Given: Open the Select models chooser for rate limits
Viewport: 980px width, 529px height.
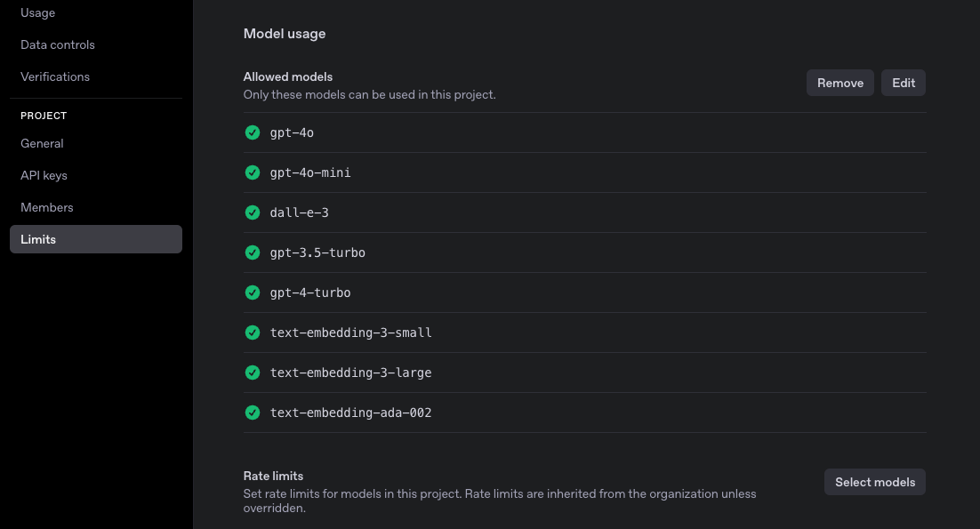Looking at the screenshot, I should coord(874,482).
